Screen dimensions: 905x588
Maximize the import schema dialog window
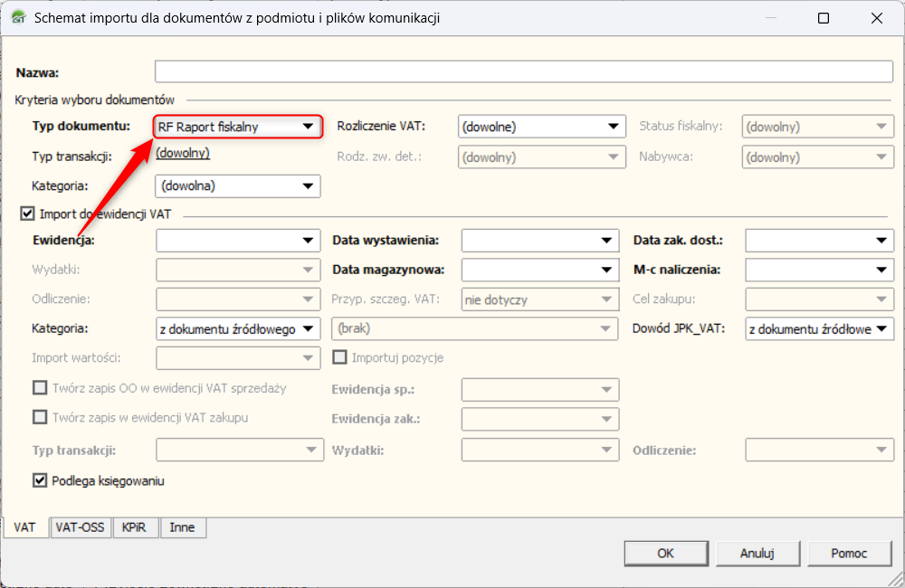pos(824,18)
